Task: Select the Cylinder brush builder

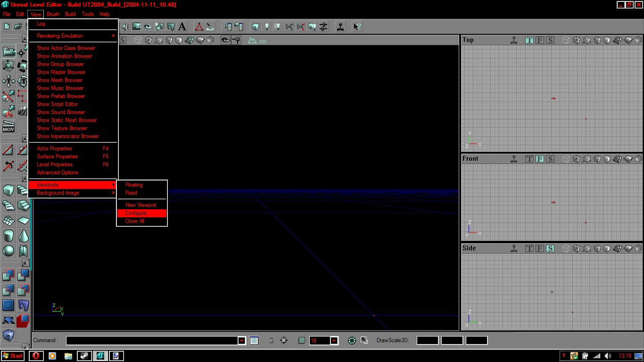Action: [x=8, y=235]
